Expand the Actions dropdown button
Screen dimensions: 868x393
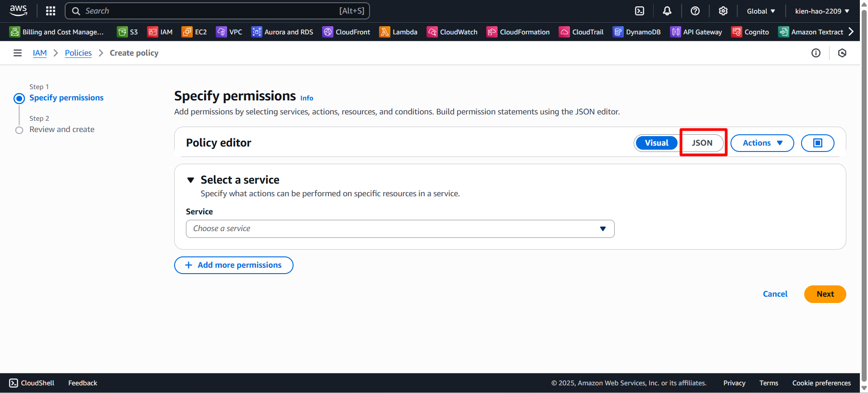pos(762,143)
